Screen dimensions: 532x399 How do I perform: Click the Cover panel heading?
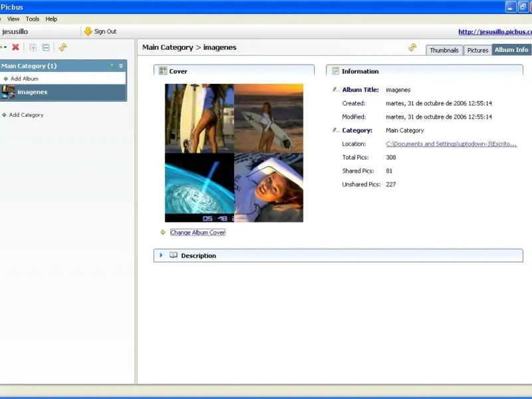click(178, 71)
